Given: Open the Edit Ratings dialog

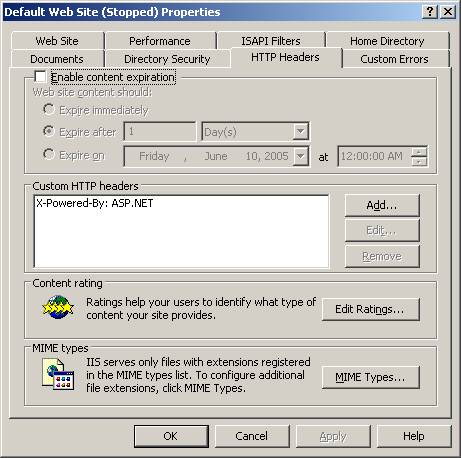Looking at the screenshot, I should [x=370, y=309].
